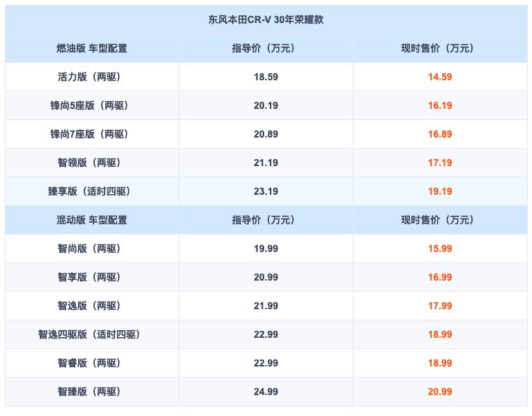Click 22.99 in the 智逸四驱版 row
Viewport: 532px width, 416px height.
[266, 334]
